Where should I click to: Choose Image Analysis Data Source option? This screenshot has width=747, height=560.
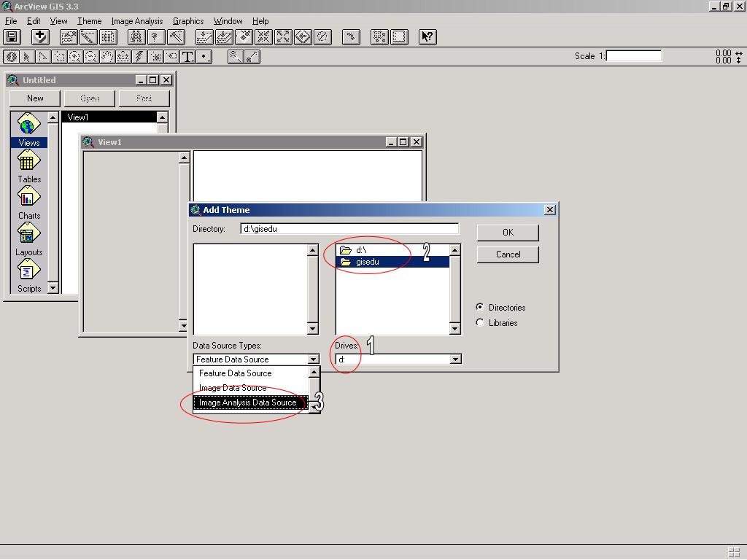click(251, 402)
